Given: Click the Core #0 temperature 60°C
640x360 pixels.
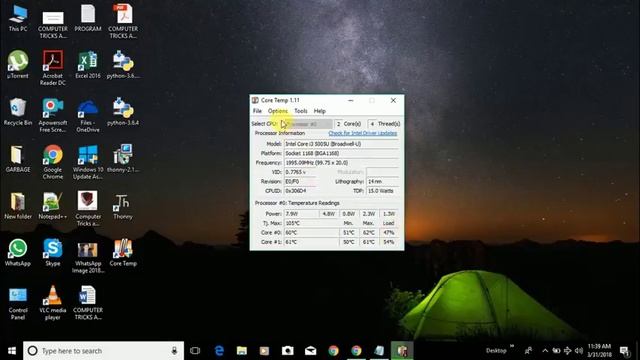Looking at the screenshot, I should pos(311,232).
